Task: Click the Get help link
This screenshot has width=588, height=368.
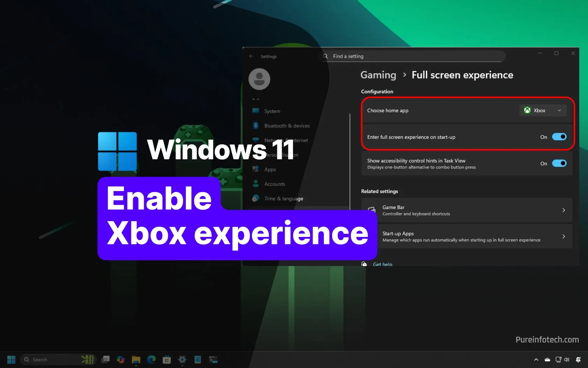Action: tap(382, 264)
